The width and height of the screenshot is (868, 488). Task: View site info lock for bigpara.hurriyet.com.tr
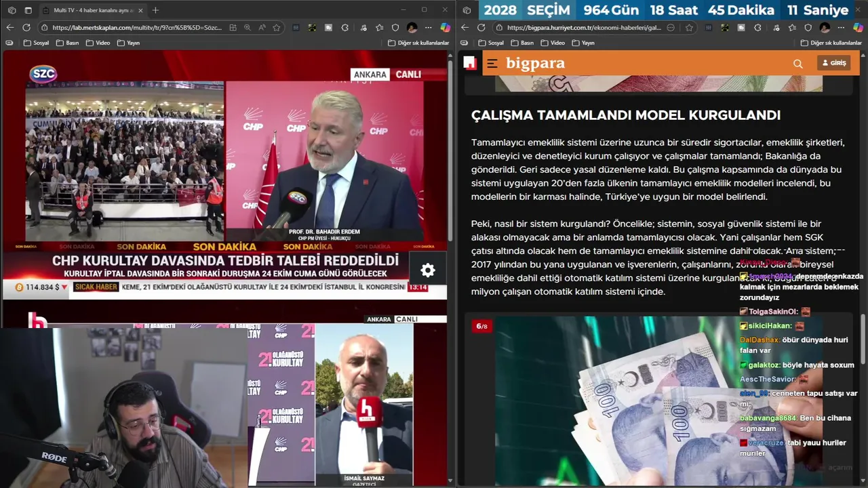[499, 28]
